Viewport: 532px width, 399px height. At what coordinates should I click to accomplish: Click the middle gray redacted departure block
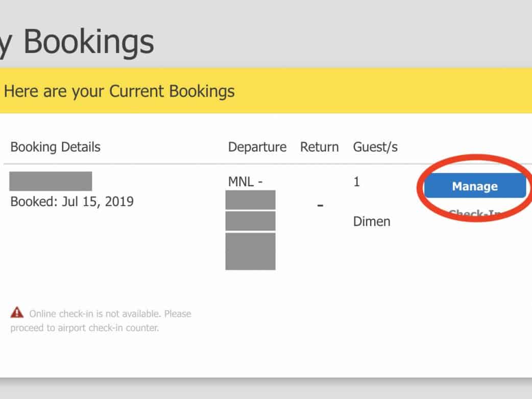coord(250,221)
